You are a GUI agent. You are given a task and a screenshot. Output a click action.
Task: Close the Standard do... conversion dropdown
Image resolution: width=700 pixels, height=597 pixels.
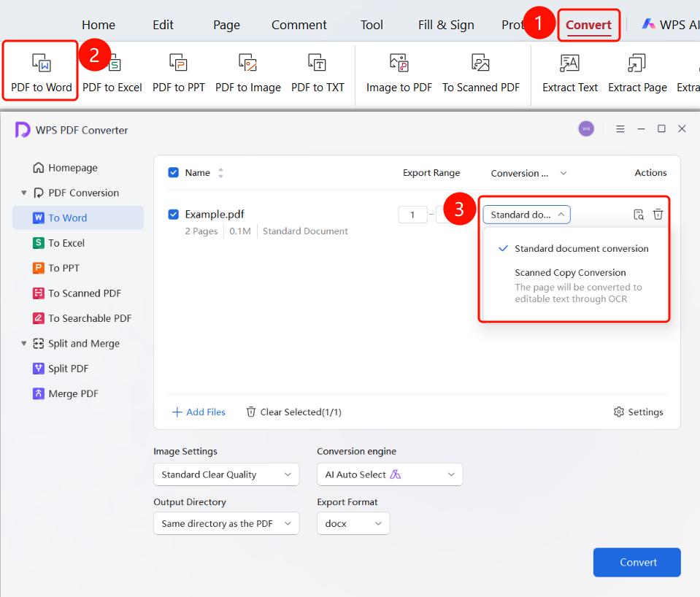coord(527,215)
